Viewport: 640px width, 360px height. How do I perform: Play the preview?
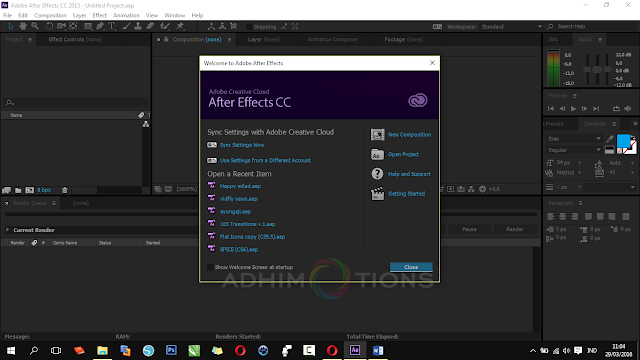click(573, 109)
